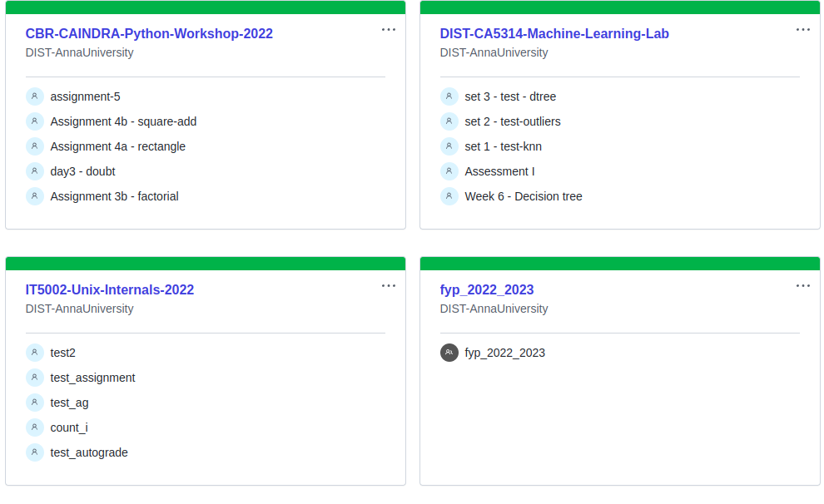This screenshot has height=504, width=824.
Task: Open Assignment 4a - rectangle
Action: (117, 146)
